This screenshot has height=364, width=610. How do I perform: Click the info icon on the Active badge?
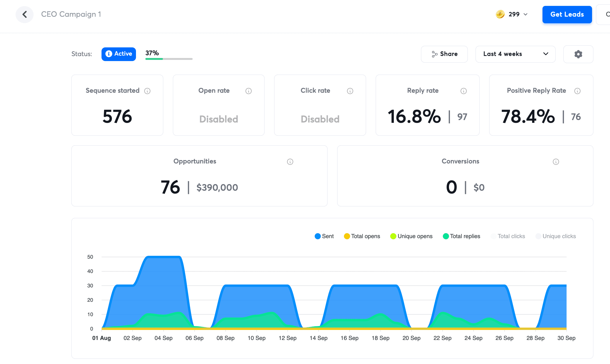tap(109, 54)
